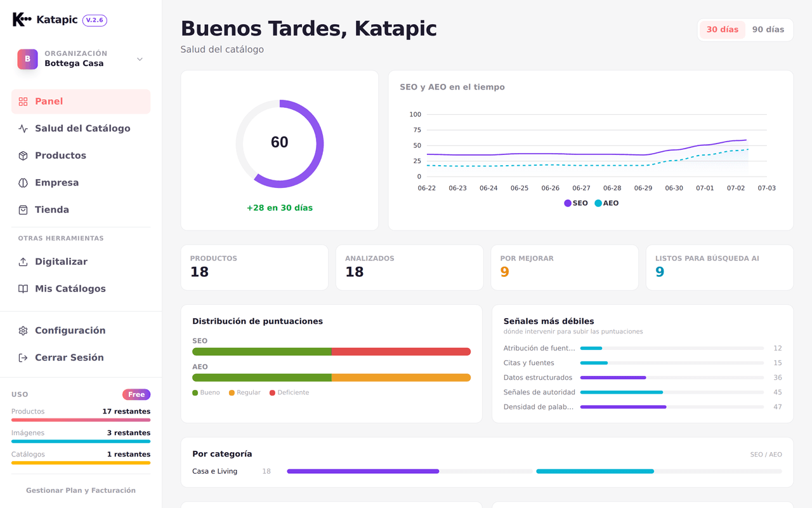
Task: Click the 17 restantes value
Action: (126, 411)
